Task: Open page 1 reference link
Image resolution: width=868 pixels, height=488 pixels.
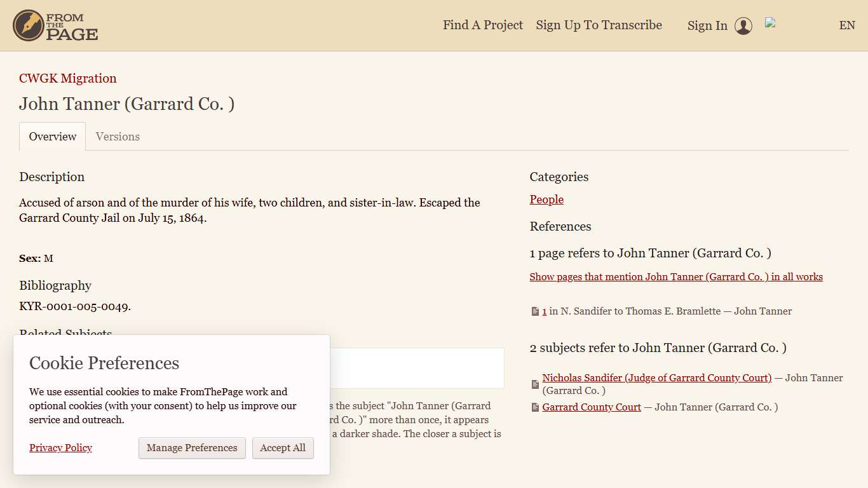Action: point(545,311)
